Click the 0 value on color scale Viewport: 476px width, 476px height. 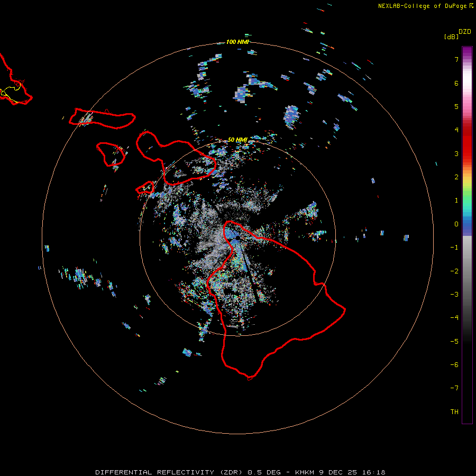[x=456, y=224]
